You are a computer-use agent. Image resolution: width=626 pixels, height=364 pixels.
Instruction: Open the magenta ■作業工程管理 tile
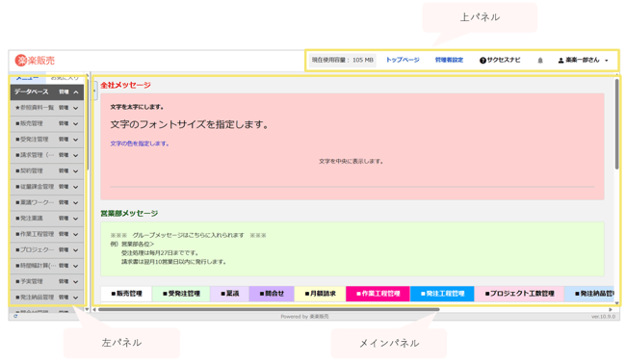coord(378,294)
